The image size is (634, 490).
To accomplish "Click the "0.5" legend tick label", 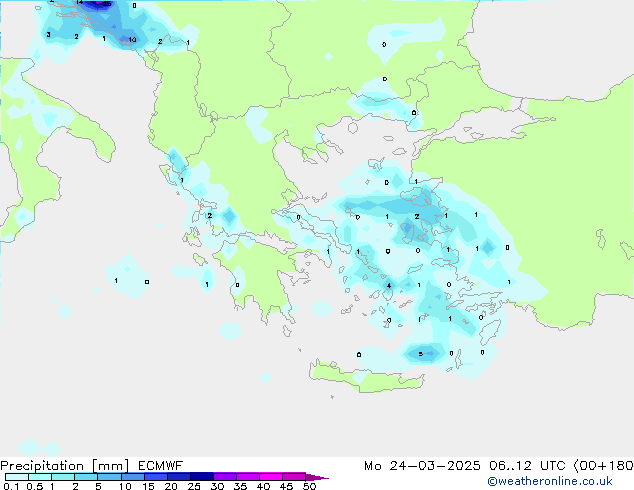I will [x=34, y=486].
